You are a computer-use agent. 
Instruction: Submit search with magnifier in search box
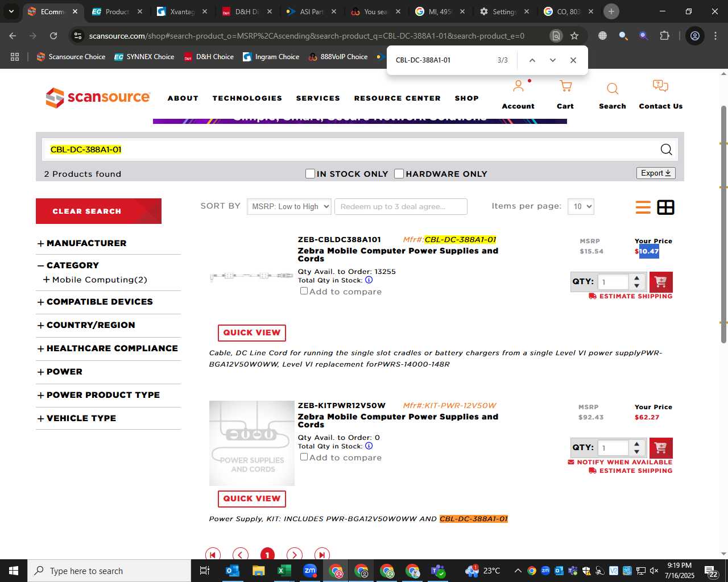(666, 149)
